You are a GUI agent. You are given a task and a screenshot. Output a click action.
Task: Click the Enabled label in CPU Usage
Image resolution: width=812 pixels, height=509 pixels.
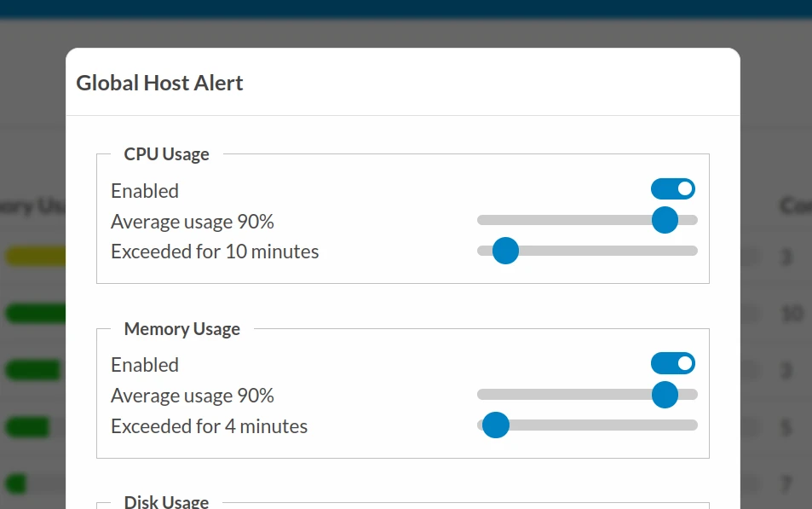coord(145,191)
